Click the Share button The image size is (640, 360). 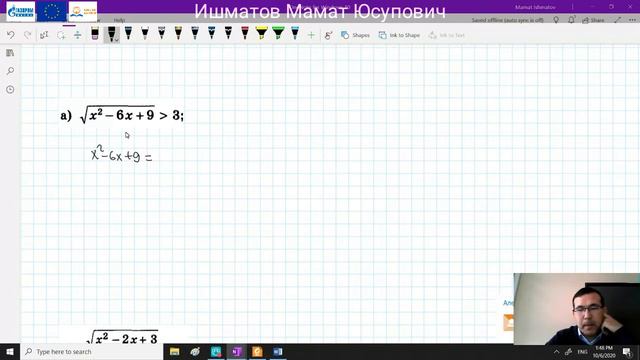point(593,20)
